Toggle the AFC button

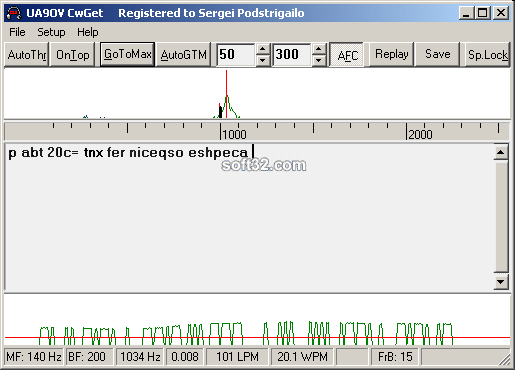347,55
